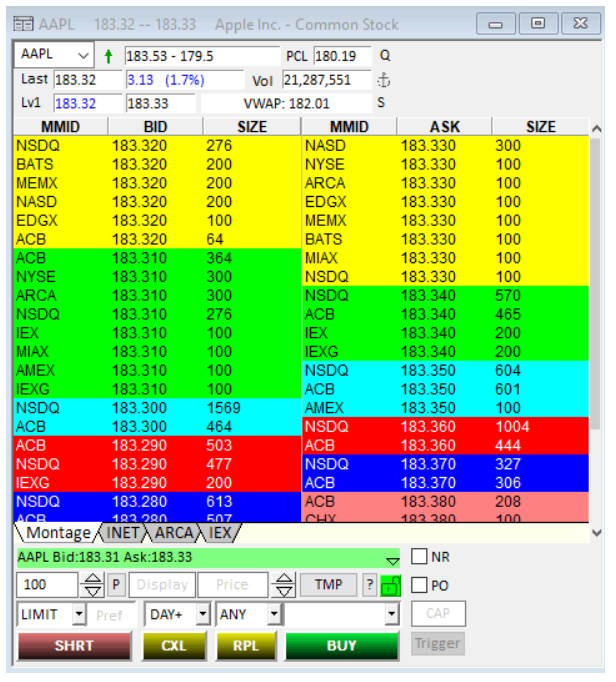Open the AAPL symbol dropdown
The image size is (616, 682).
tap(83, 55)
